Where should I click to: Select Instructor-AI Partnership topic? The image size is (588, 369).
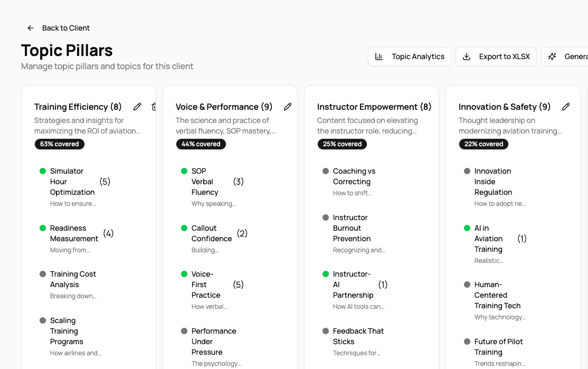(353, 285)
